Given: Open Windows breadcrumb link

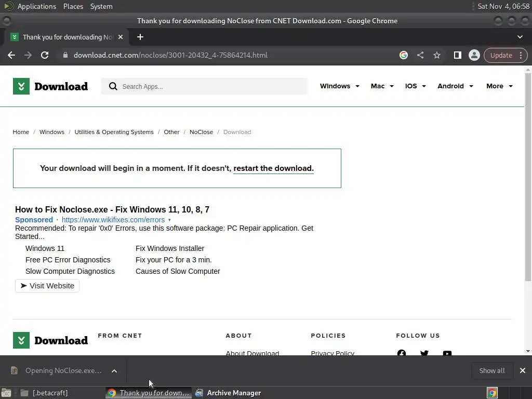Looking at the screenshot, I should click(51, 132).
